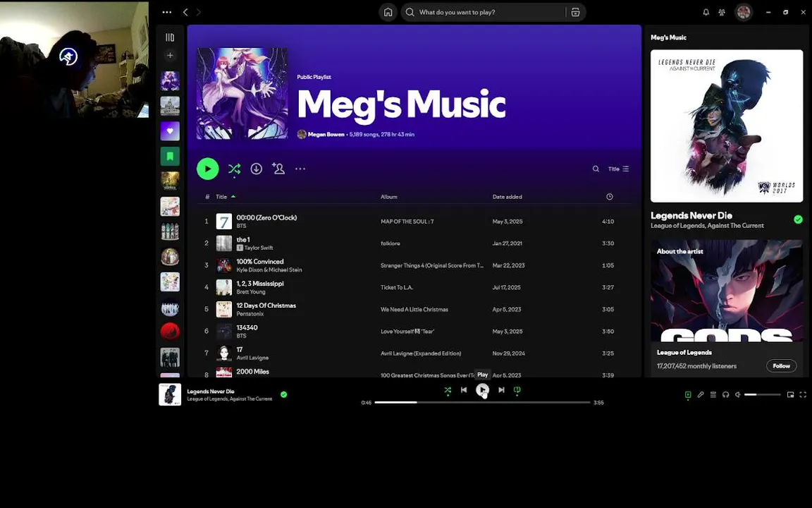
Task: Open the Spotify Home page
Action: tap(388, 12)
